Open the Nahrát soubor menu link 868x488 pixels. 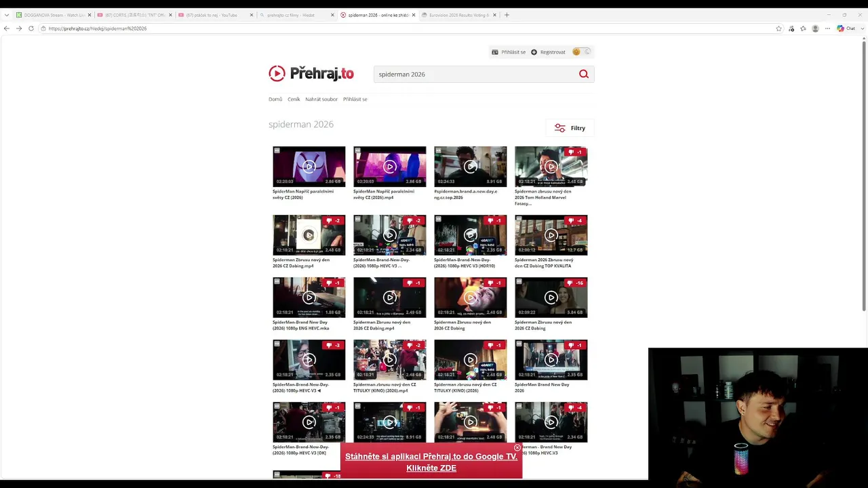click(x=321, y=99)
